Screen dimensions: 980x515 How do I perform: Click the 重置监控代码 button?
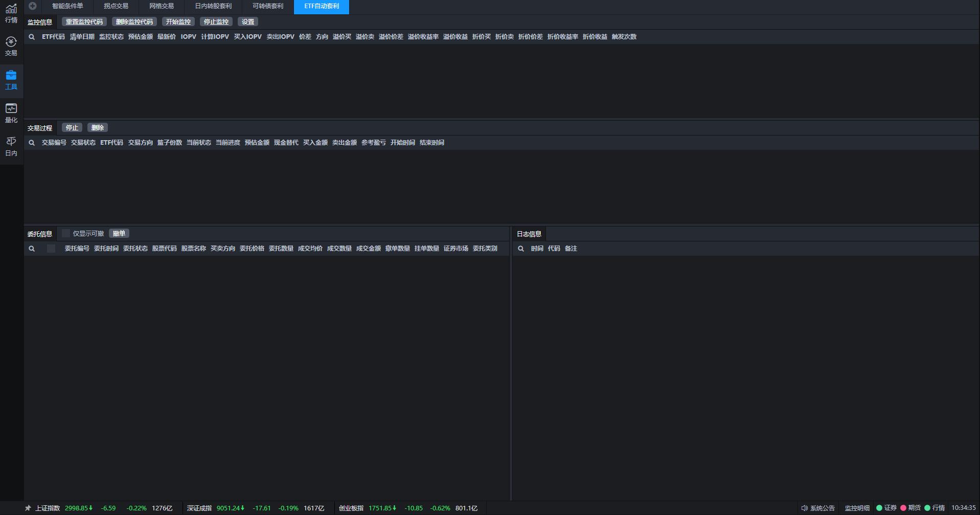[84, 22]
